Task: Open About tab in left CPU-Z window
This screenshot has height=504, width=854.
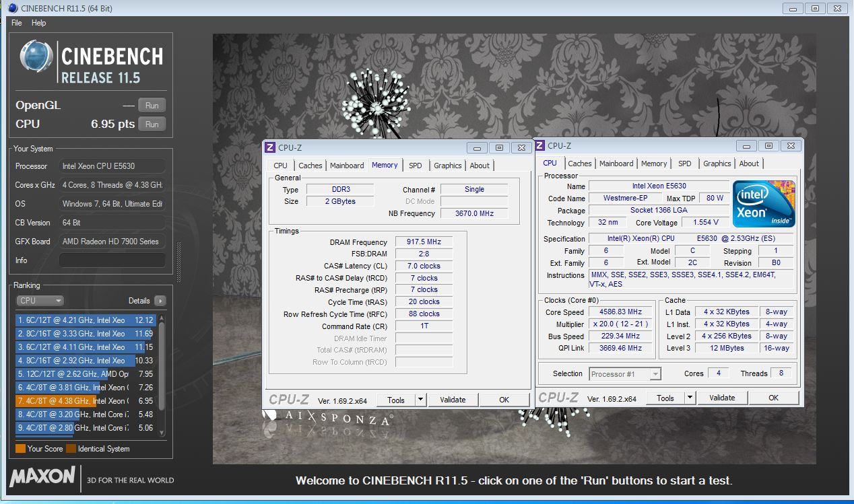Action: point(480,166)
